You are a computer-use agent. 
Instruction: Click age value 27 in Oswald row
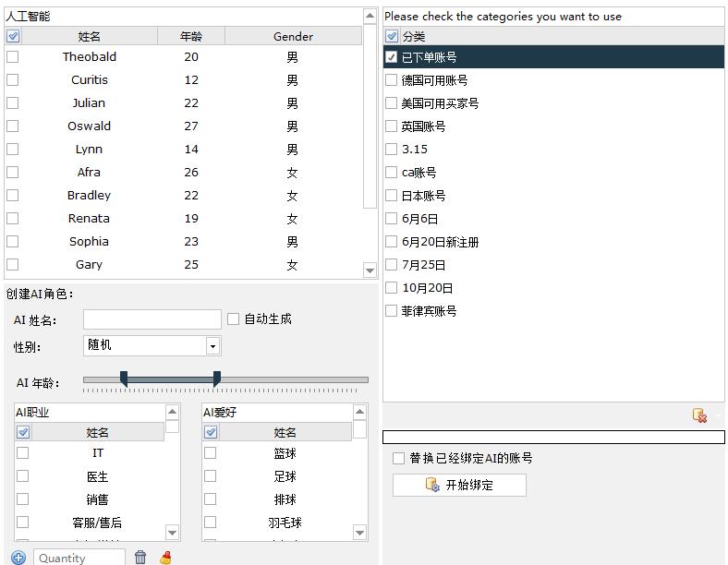pyautogui.click(x=191, y=126)
